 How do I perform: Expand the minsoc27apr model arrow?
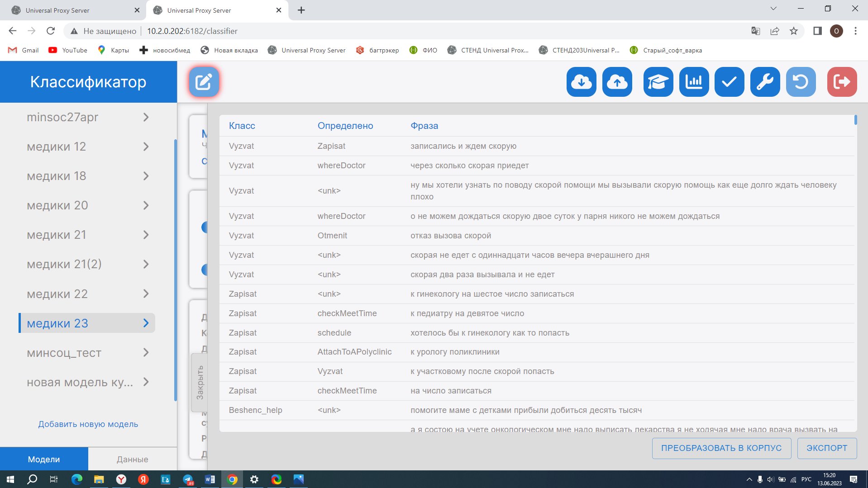tap(146, 117)
